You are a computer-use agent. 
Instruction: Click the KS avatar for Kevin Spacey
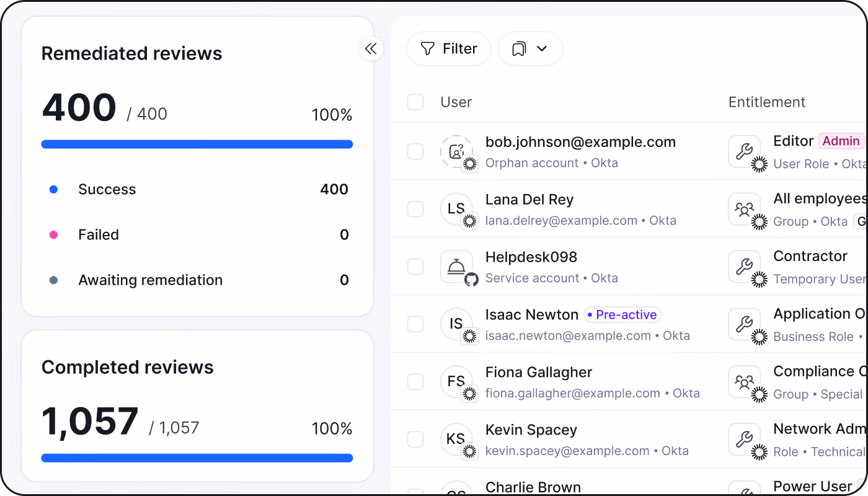coord(456,439)
